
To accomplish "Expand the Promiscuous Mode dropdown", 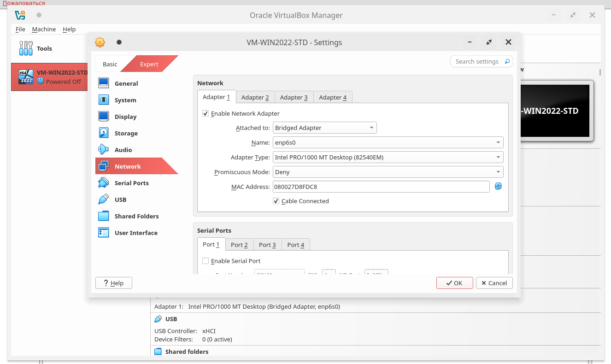I will coord(388,172).
